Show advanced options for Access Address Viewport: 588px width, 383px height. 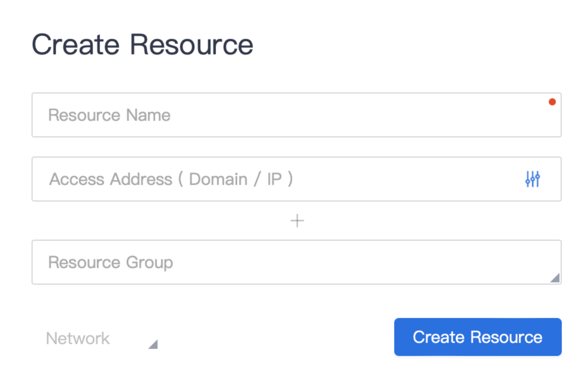coord(532,179)
